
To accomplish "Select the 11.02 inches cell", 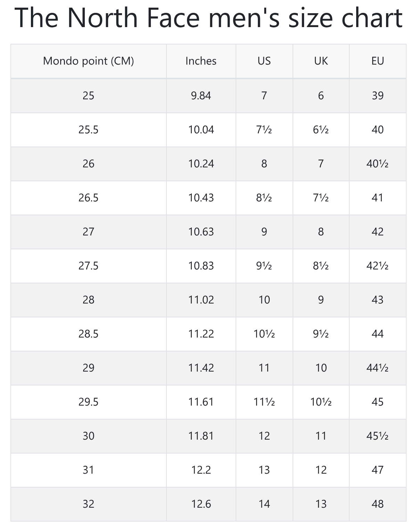I will pos(201,300).
